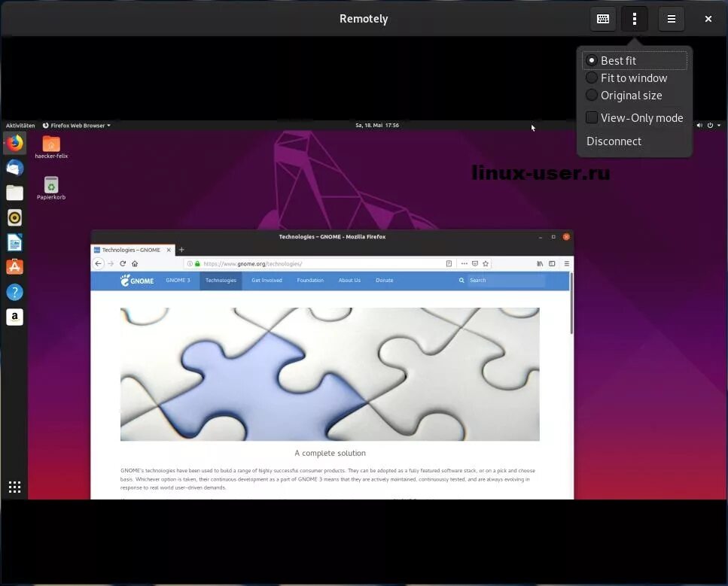Close the Remotely window
This screenshot has width=728, height=586.
(x=708, y=19)
